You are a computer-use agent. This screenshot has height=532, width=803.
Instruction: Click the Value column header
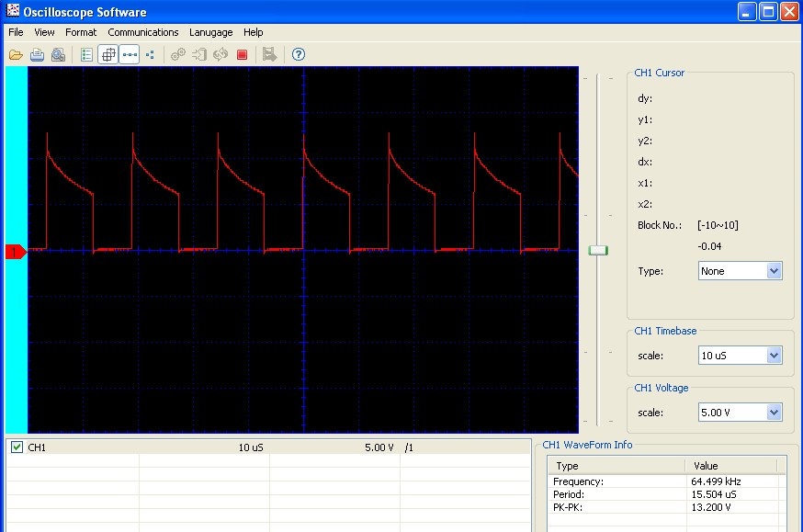(x=730, y=466)
